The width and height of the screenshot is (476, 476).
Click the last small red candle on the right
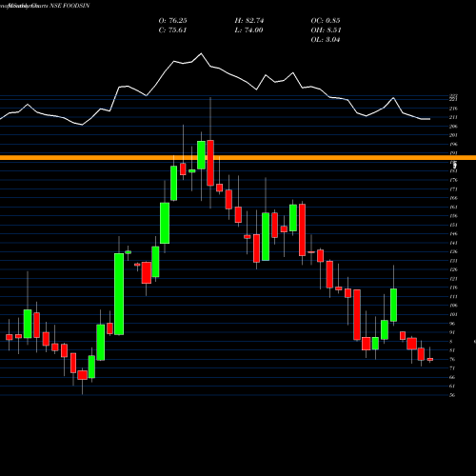tap(430, 359)
